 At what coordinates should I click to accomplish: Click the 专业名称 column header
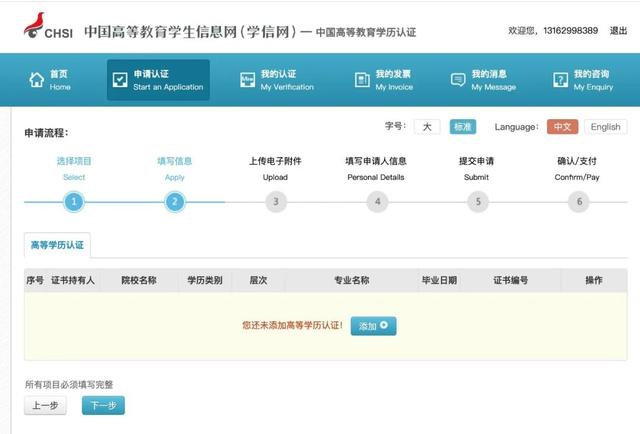coord(352,280)
